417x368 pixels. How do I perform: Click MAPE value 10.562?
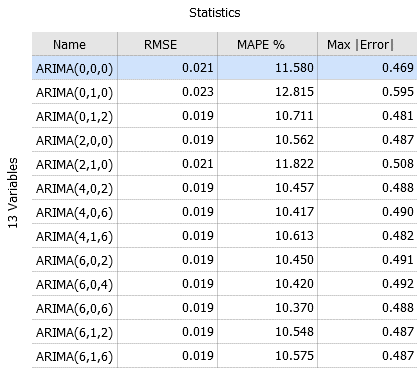point(294,140)
